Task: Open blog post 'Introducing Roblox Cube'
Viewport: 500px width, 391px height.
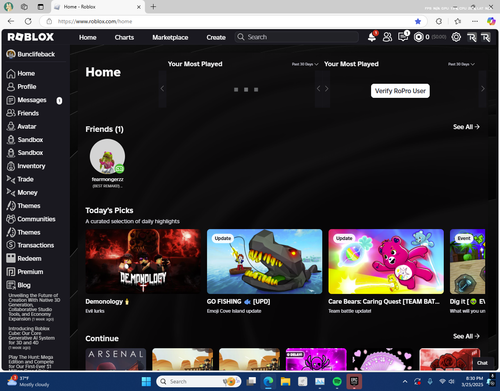Action: click(32, 338)
